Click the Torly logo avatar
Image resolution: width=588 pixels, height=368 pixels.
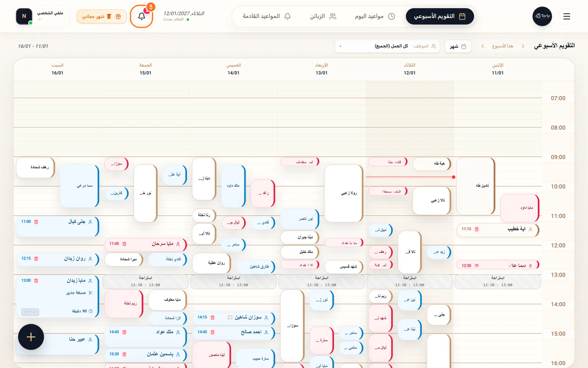coord(542,16)
